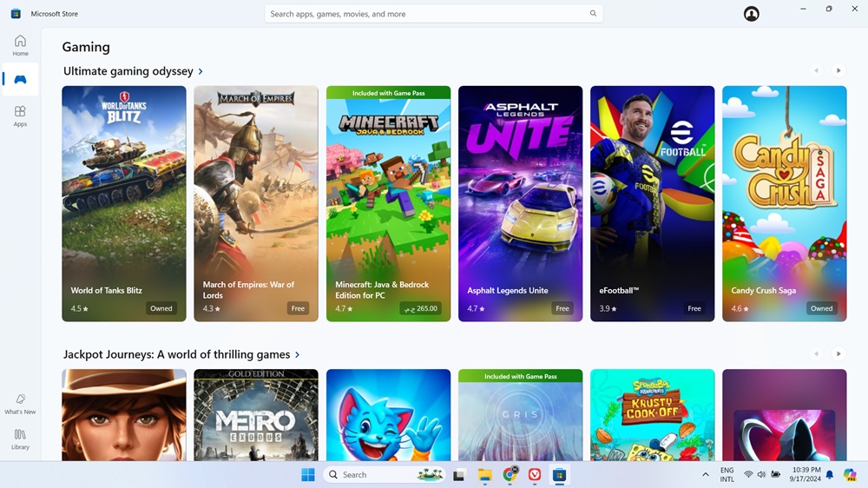
Task: Open volume speaker tray icon
Action: 761,475
